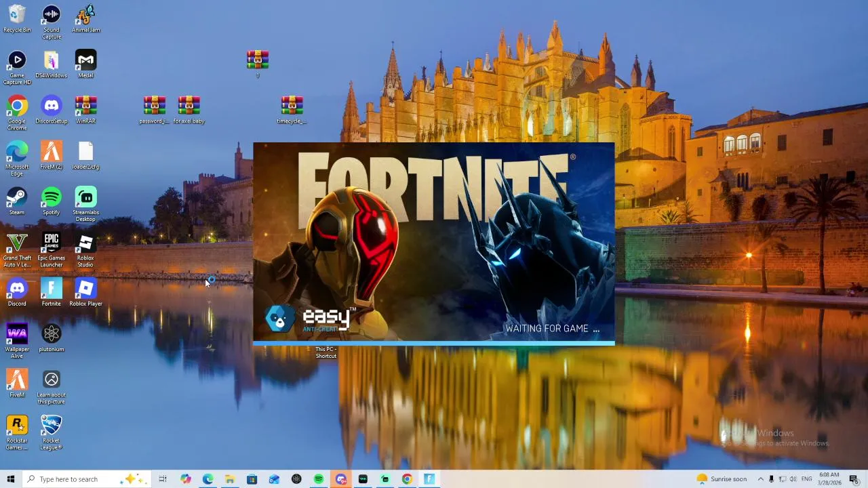The height and width of the screenshot is (488, 868).
Task: Select the password_i... archive on desktop
Action: (x=155, y=110)
